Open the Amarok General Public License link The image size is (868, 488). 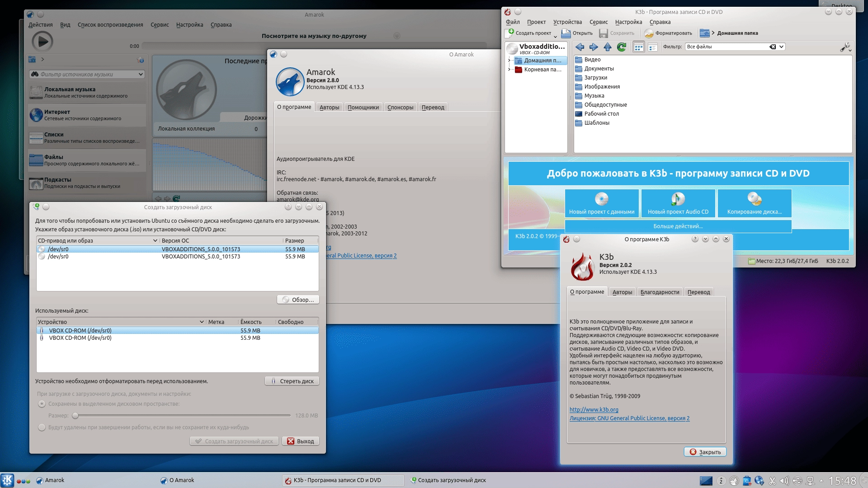click(361, 256)
